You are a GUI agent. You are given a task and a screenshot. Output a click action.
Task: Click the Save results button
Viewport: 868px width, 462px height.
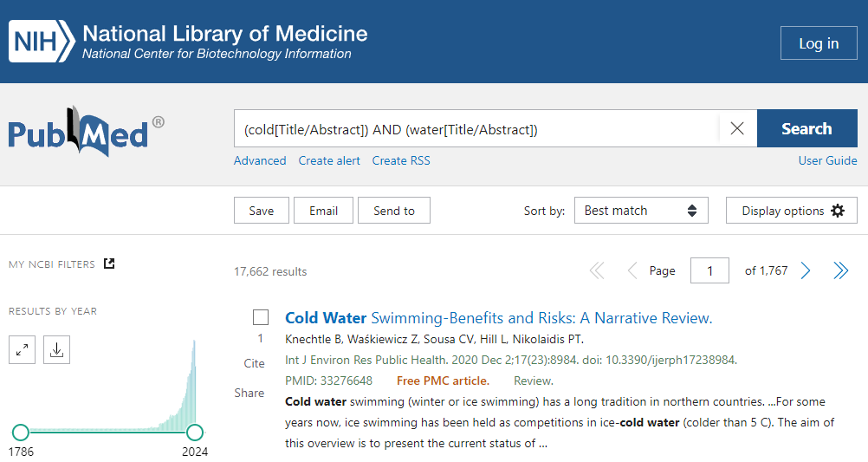pyautogui.click(x=261, y=211)
